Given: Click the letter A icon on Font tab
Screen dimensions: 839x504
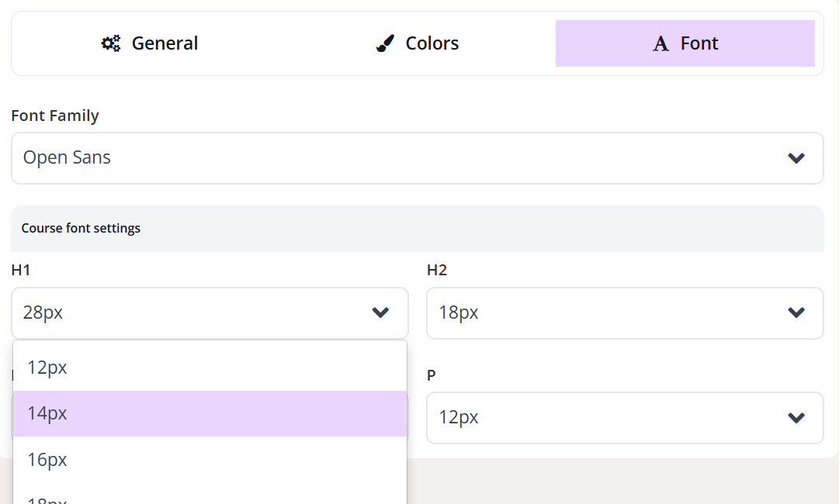Looking at the screenshot, I should pos(660,44).
